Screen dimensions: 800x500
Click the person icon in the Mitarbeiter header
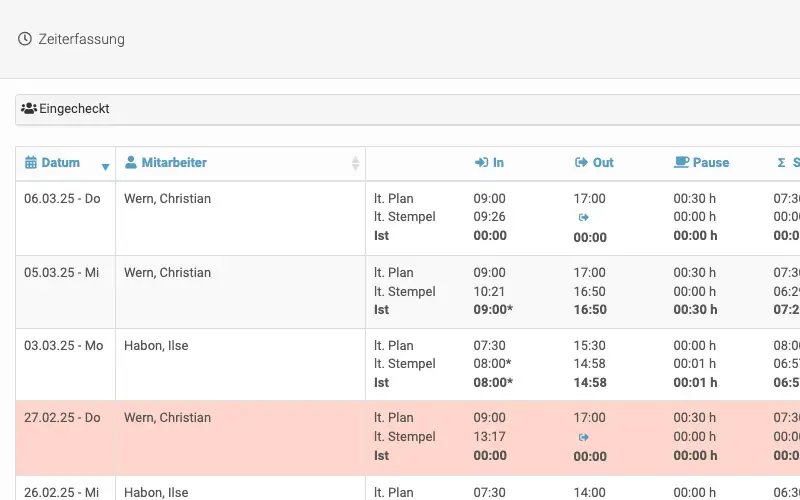coord(131,163)
